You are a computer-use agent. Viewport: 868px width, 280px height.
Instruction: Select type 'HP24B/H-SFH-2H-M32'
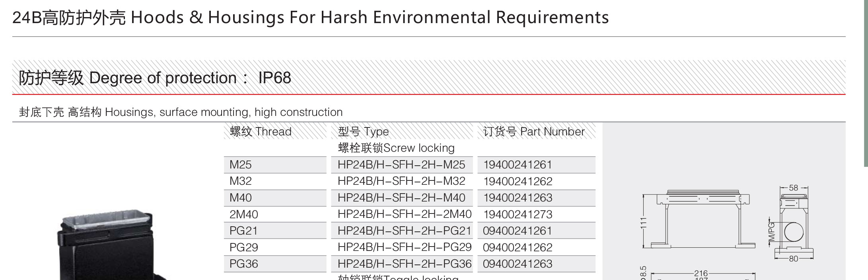(401, 181)
